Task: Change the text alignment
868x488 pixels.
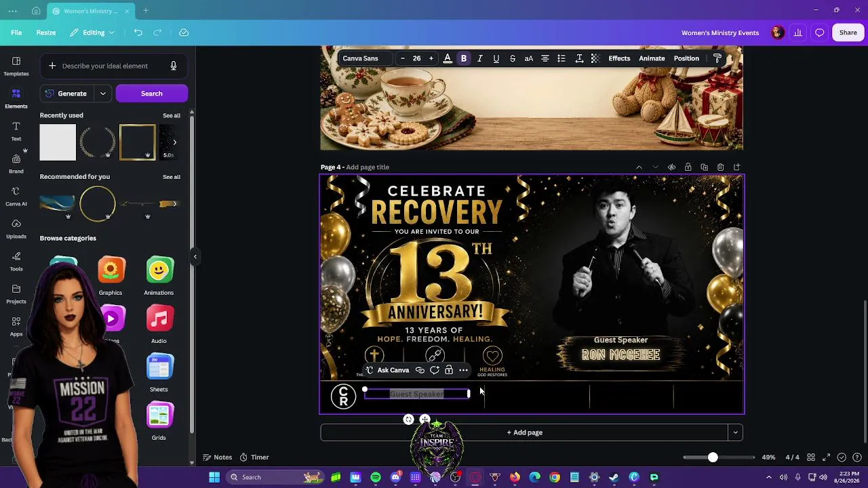Action: [545, 58]
